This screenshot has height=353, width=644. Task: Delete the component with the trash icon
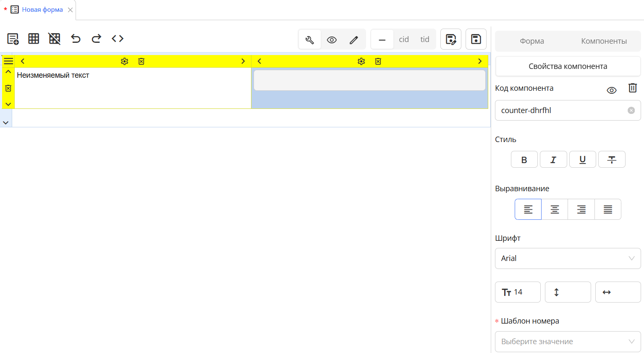[632, 88]
